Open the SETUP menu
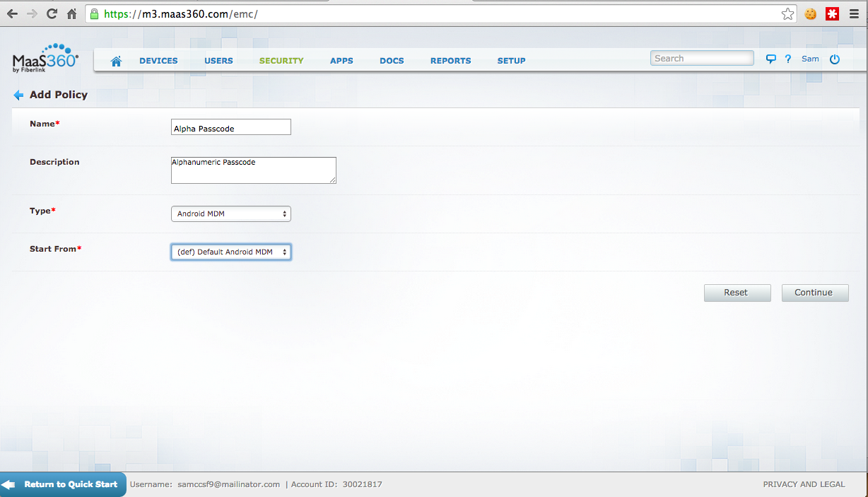The image size is (868, 497). pos(511,61)
